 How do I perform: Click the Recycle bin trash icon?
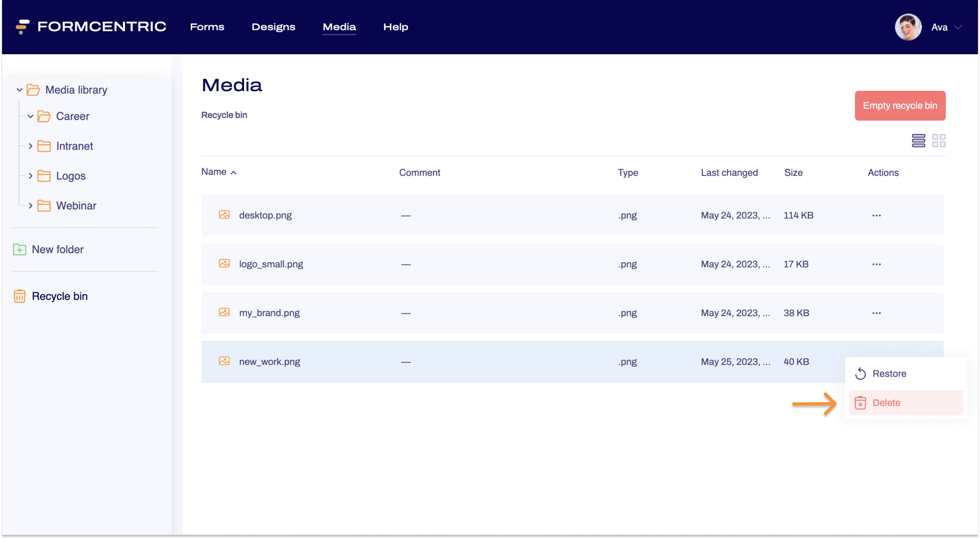[19, 296]
